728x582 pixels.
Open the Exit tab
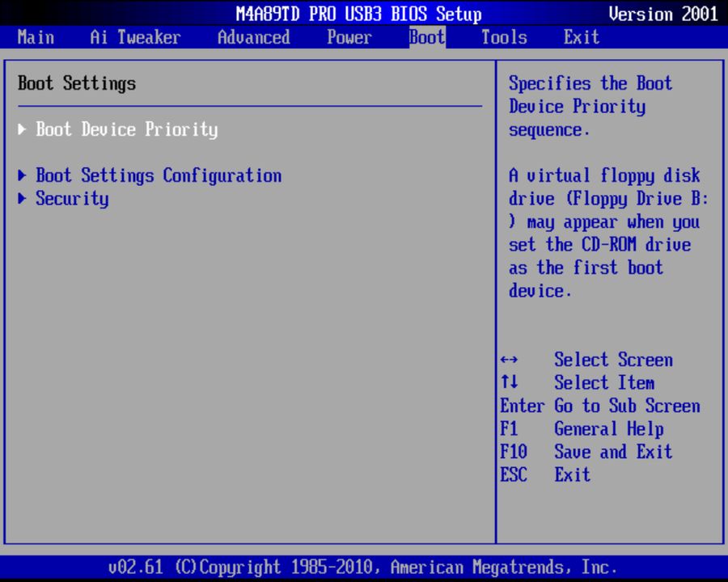click(581, 37)
